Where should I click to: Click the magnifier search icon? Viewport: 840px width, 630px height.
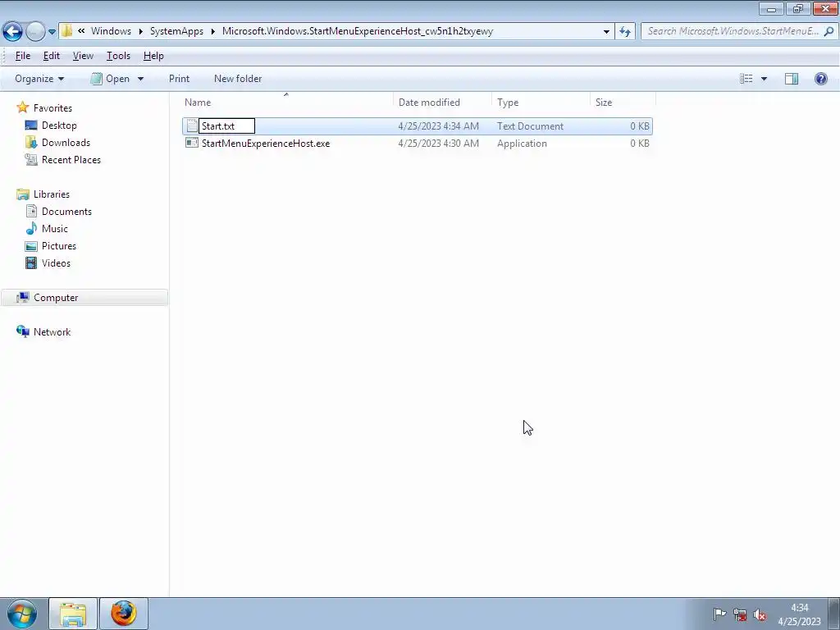click(x=829, y=31)
